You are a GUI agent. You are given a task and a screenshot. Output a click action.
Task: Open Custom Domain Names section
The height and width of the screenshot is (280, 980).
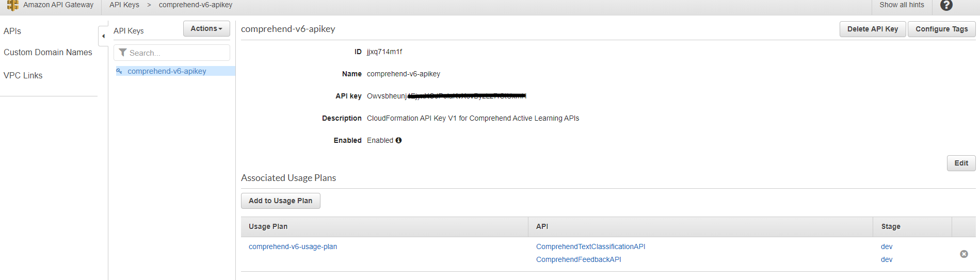coord(48,52)
